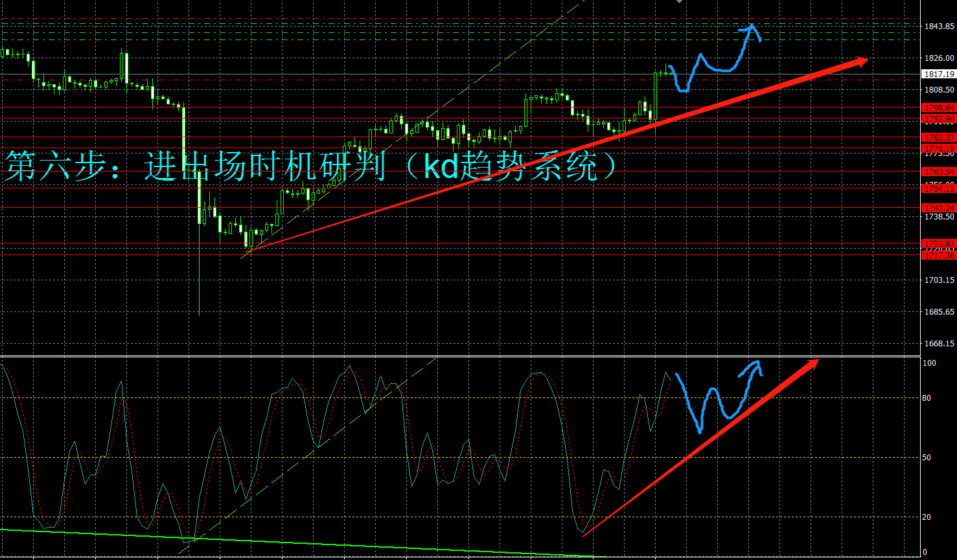The height and width of the screenshot is (560, 957).
Task: Click the 1668.15 price axis label
Action: (x=940, y=344)
